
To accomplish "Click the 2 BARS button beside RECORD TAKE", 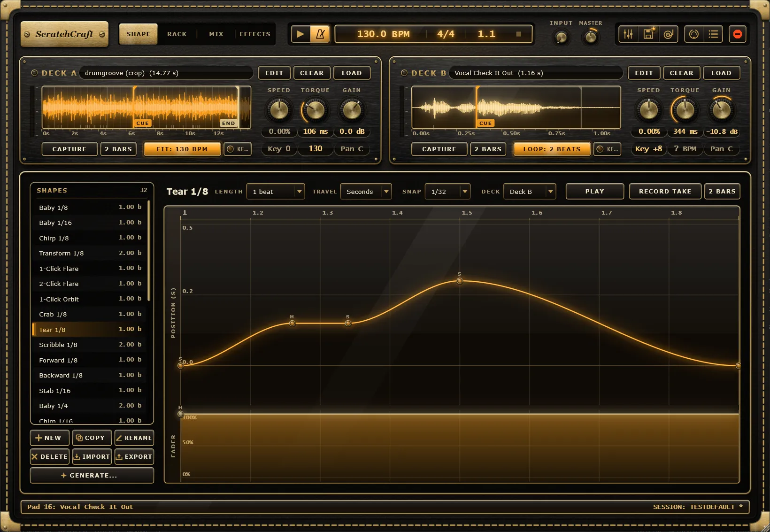I will (723, 192).
